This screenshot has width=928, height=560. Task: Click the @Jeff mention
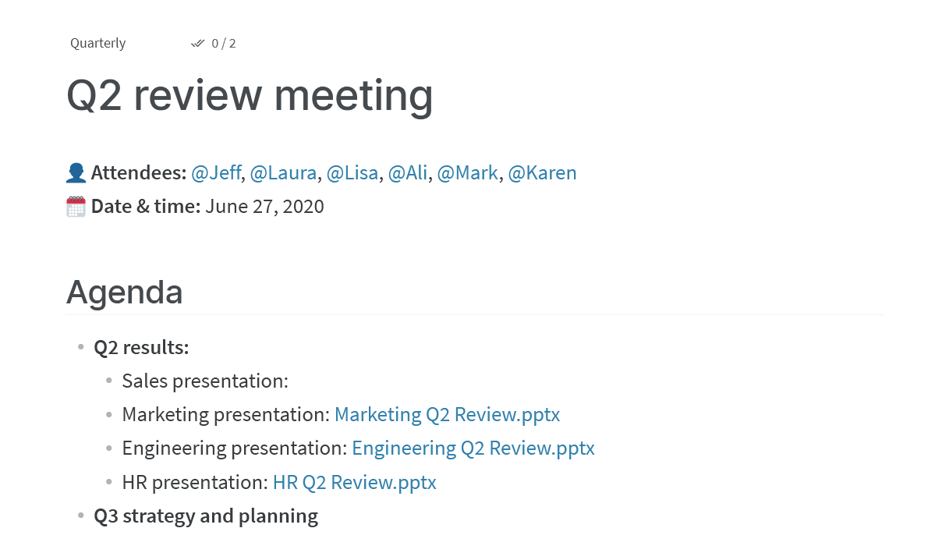tap(216, 173)
